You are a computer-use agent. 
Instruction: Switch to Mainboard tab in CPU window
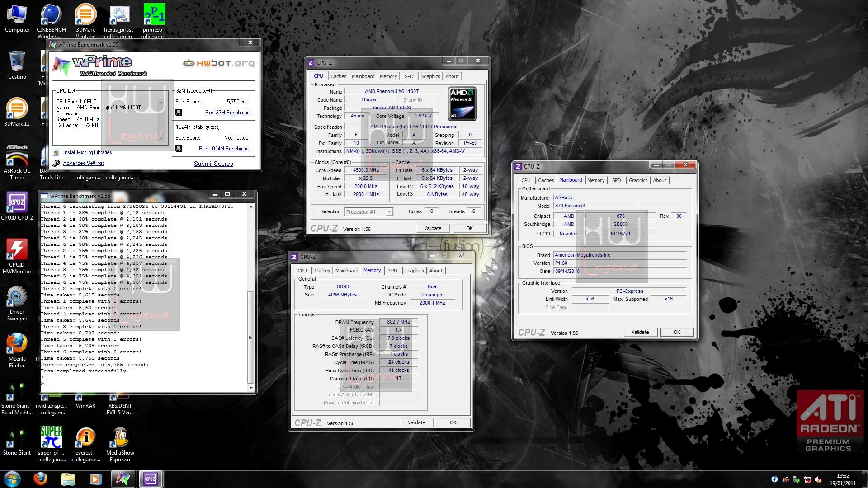coord(363,76)
